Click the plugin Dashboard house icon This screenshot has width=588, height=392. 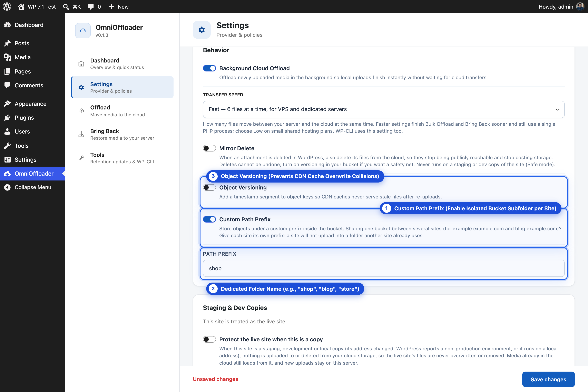pyautogui.click(x=81, y=64)
